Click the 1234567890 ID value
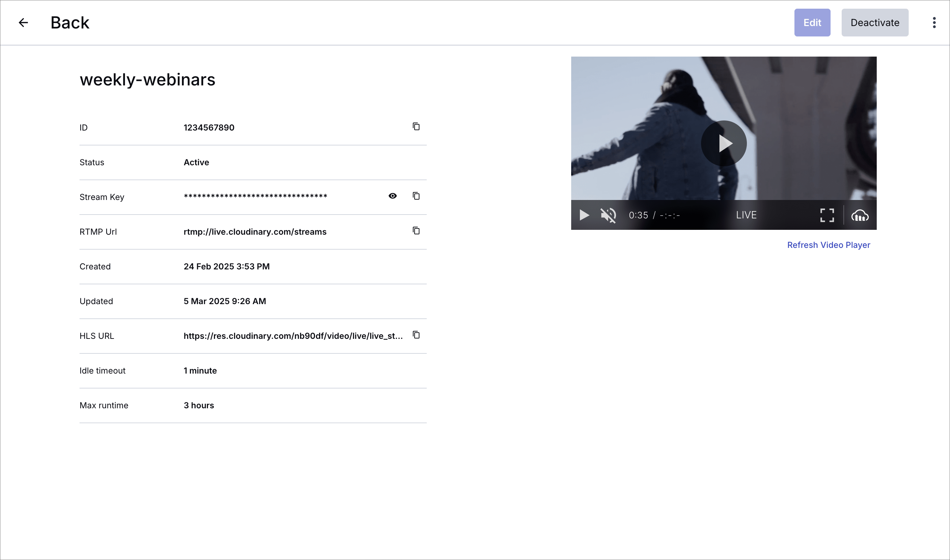This screenshot has width=950, height=560. [209, 127]
